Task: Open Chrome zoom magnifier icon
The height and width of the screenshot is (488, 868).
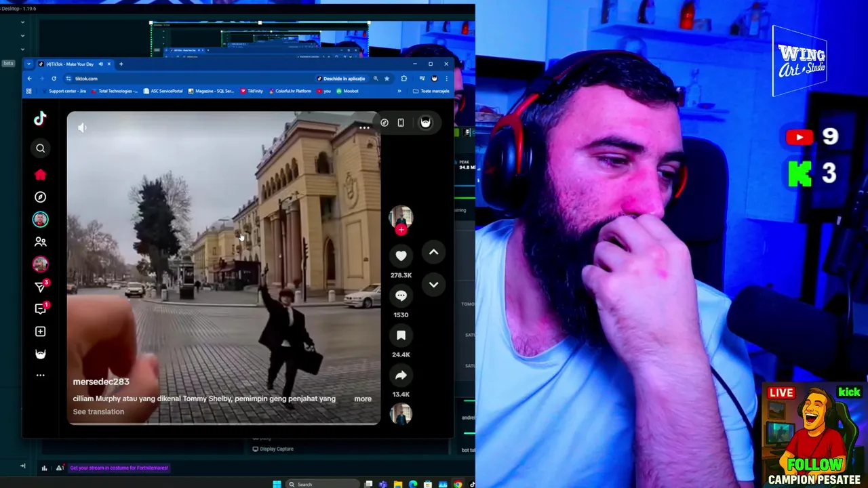Action: (376, 79)
